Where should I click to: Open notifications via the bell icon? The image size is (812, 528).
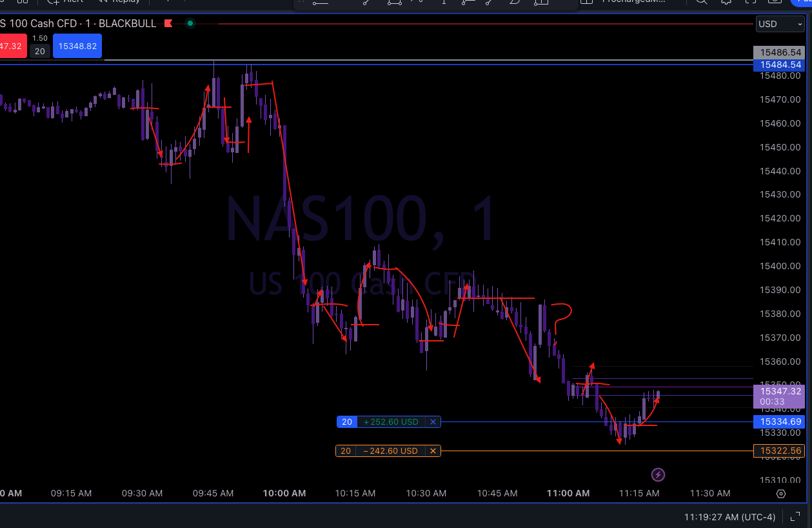[726, 3]
